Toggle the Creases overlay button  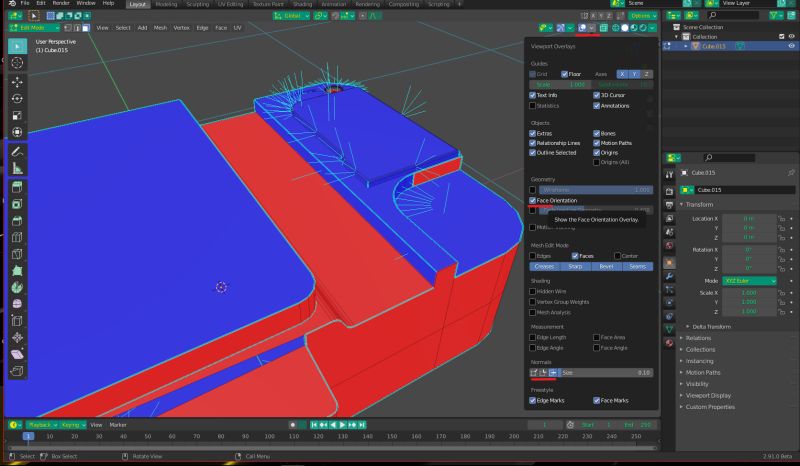point(544,266)
